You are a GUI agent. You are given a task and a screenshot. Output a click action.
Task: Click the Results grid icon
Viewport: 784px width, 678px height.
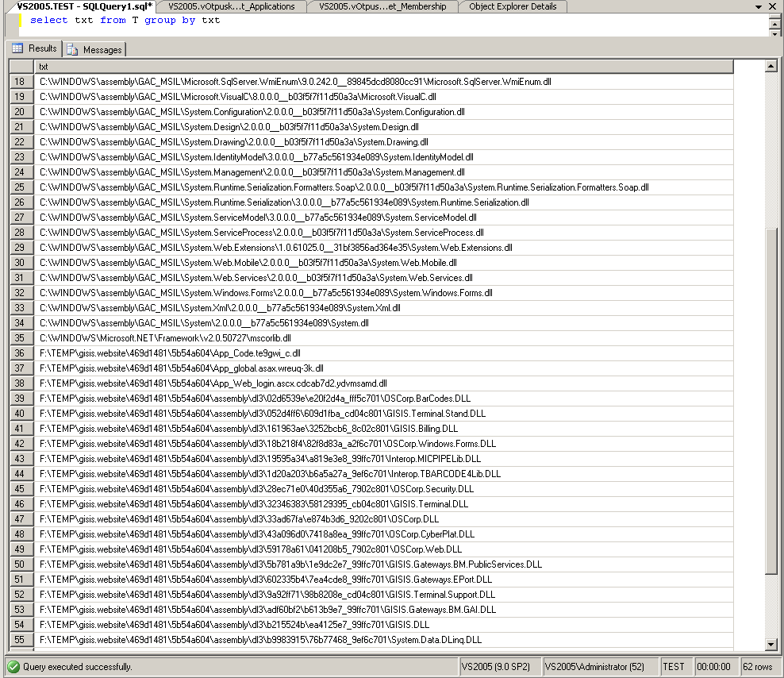click(x=17, y=48)
